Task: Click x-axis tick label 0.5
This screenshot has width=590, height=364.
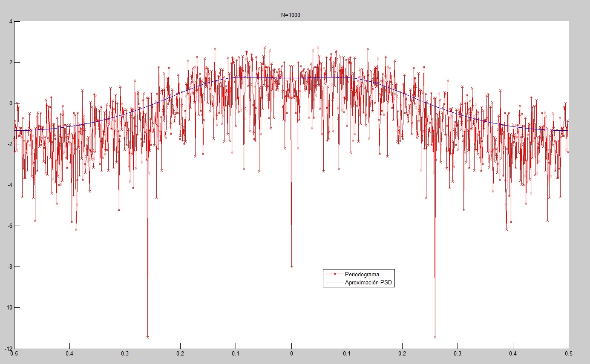Action: pyautogui.click(x=569, y=353)
